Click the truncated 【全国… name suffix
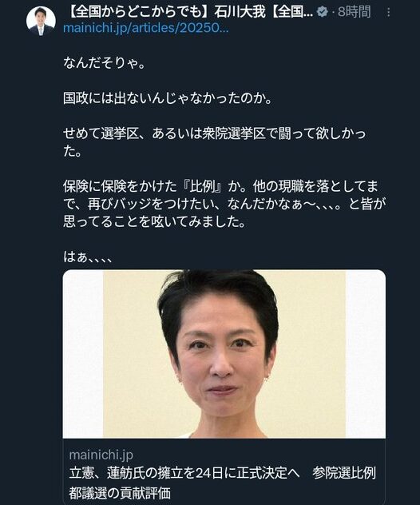The height and width of the screenshot is (505, 420). pos(290,12)
